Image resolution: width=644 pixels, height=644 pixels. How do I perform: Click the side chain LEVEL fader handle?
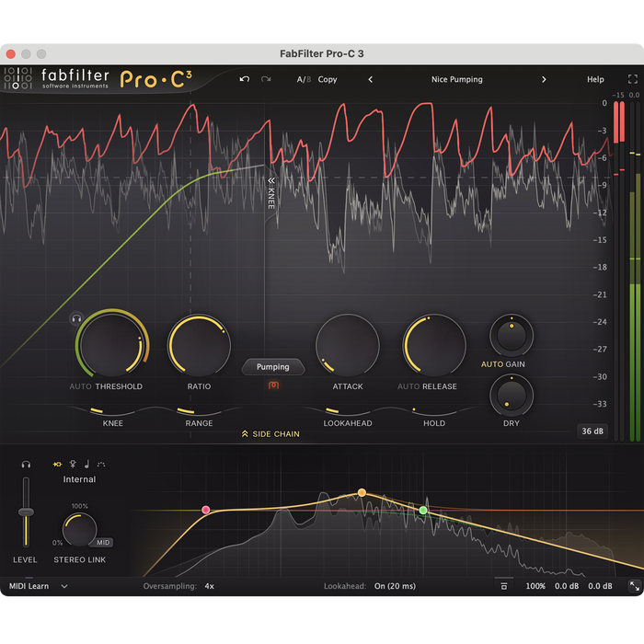pos(26,512)
